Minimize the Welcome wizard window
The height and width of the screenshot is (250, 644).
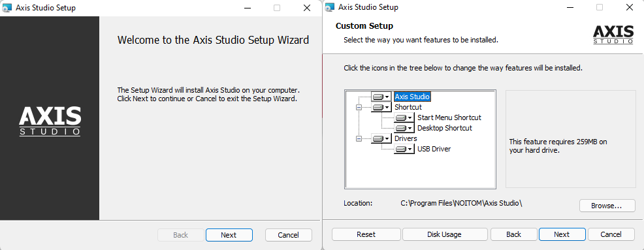[x=248, y=8]
